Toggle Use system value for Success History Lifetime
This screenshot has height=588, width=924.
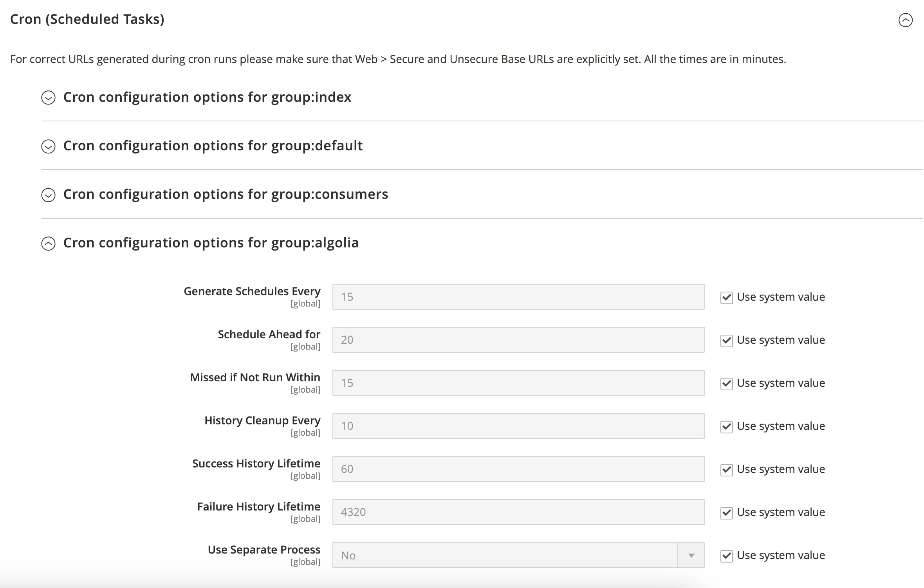pos(727,470)
